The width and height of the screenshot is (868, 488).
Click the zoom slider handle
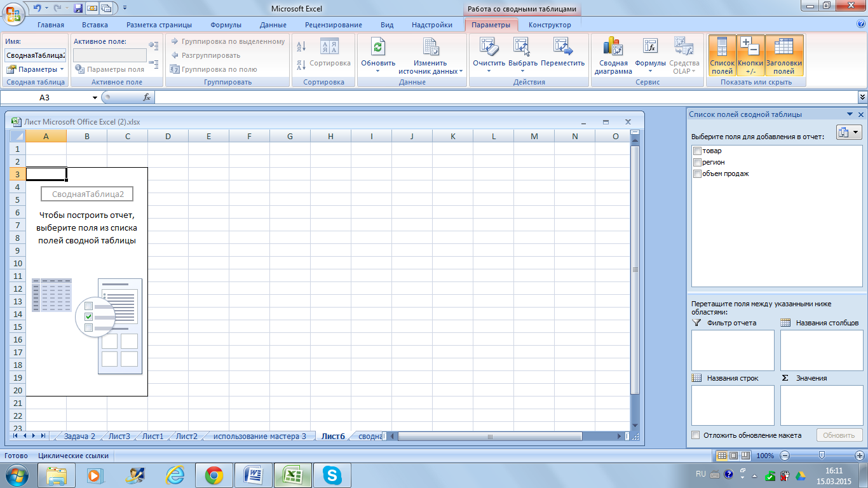pyautogui.click(x=822, y=456)
